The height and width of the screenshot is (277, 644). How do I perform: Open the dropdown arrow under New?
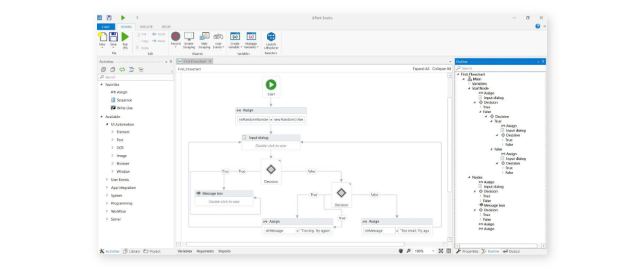(x=102, y=47)
